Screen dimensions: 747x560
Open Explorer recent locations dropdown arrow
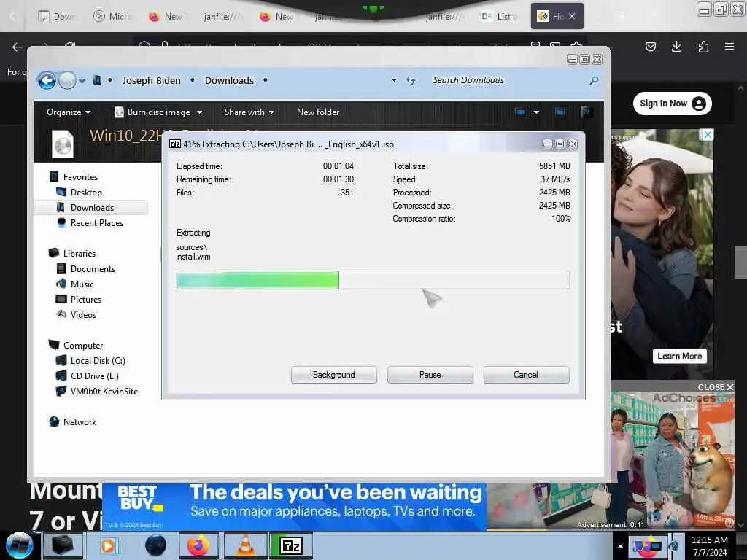pos(82,80)
